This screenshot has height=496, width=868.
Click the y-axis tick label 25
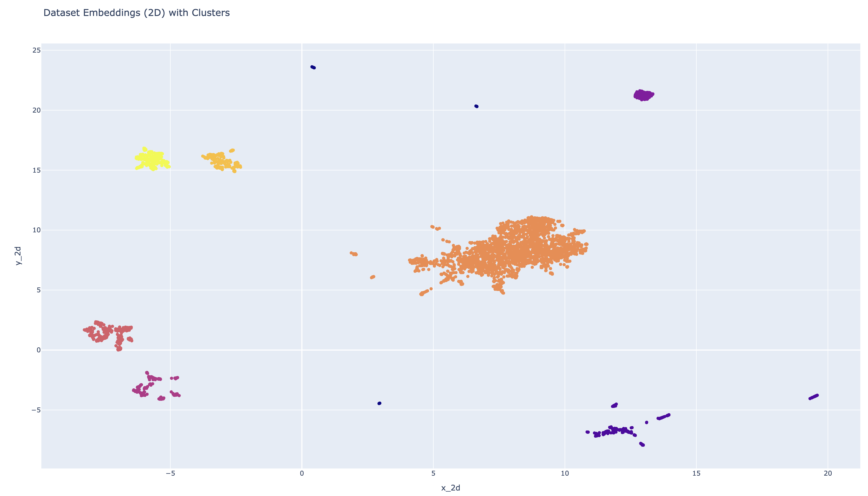(x=36, y=50)
